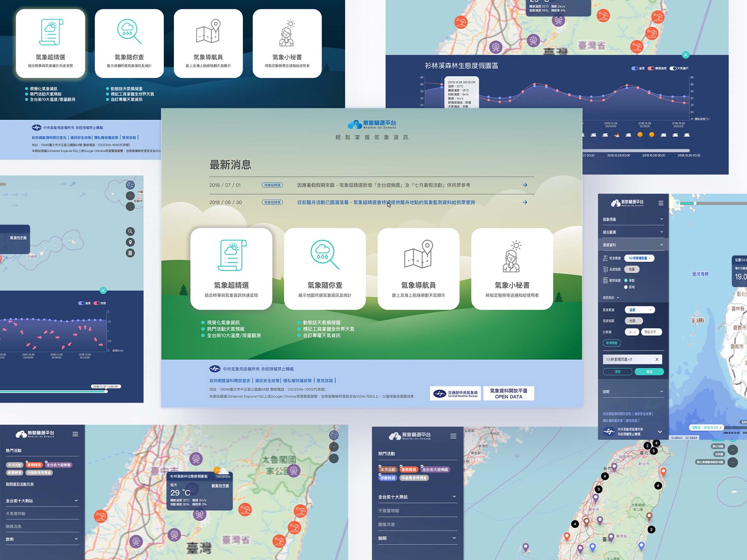Open 氣象隨你查 card in center homepage

coord(325,269)
